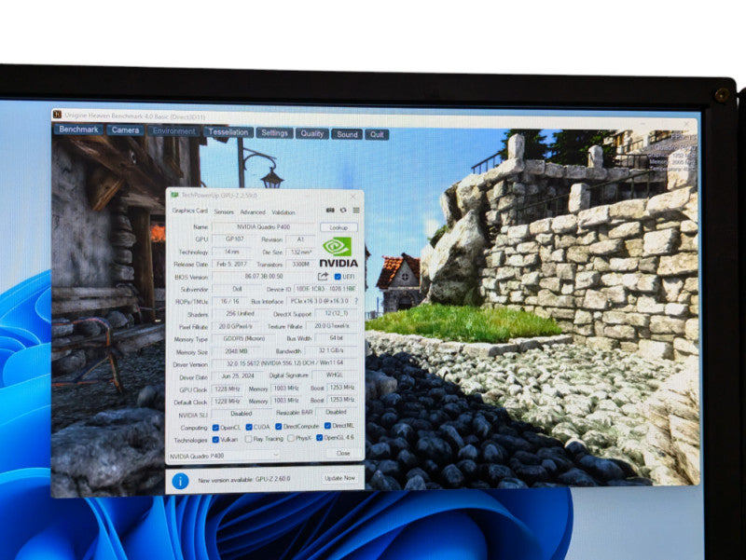Screen dimensions: 746x560
Task: Click the Shaders value 256 Unified
Action: point(240,314)
